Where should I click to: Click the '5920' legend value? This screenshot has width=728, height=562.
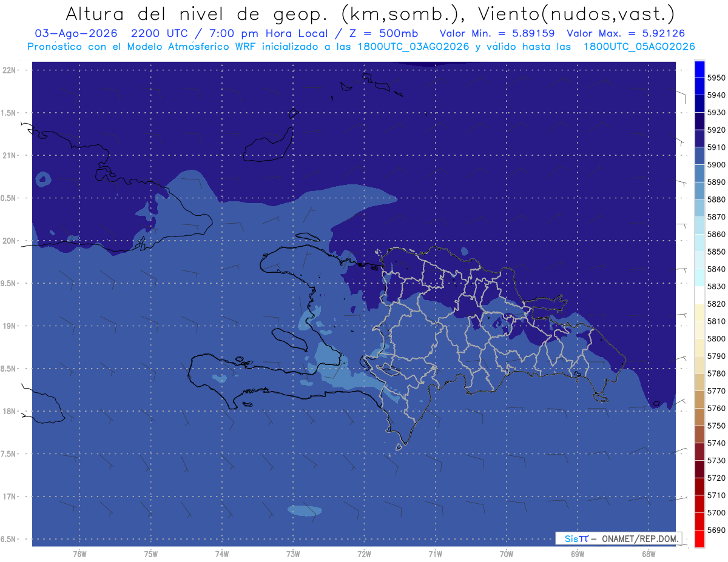716,130
